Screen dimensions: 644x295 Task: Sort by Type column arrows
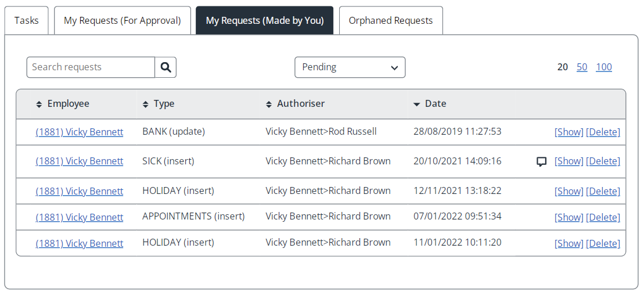pos(146,105)
